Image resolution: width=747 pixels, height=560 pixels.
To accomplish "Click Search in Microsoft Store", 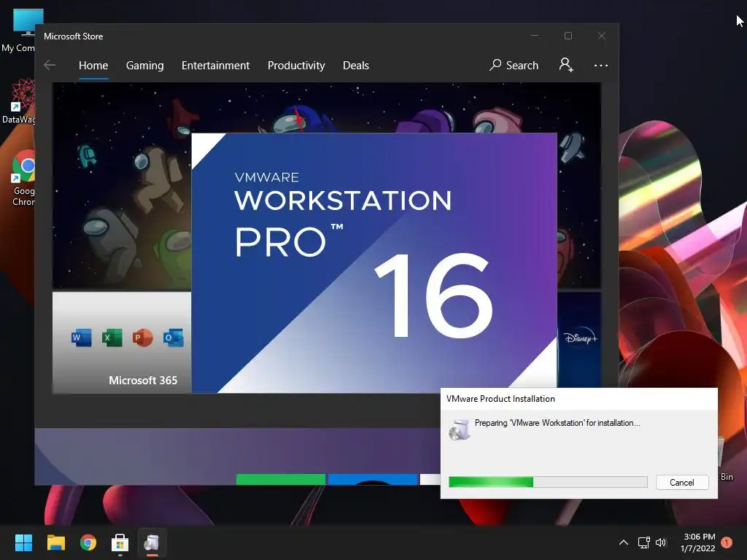I will click(x=514, y=65).
